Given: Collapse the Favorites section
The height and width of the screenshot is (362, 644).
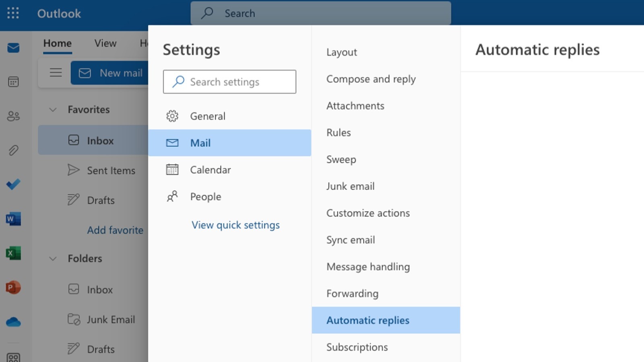Looking at the screenshot, I should (x=53, y=109).
